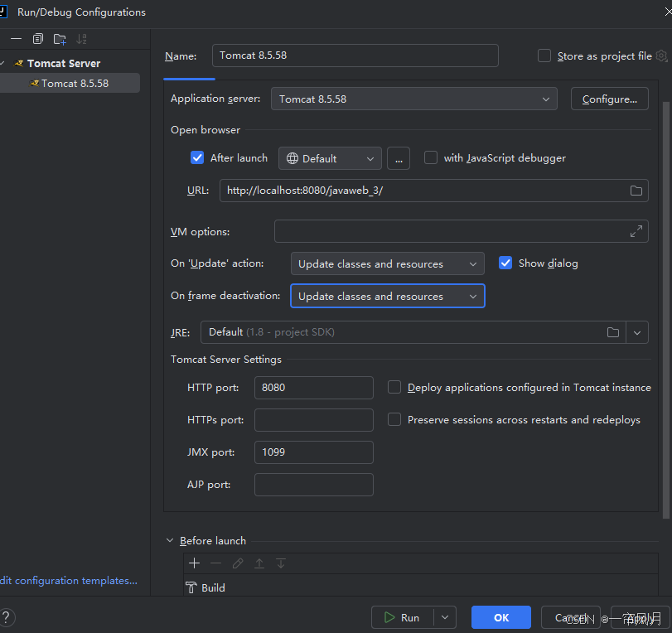The image size is (672, 633).
Task: Confirm with OK button
Action: 501,617
